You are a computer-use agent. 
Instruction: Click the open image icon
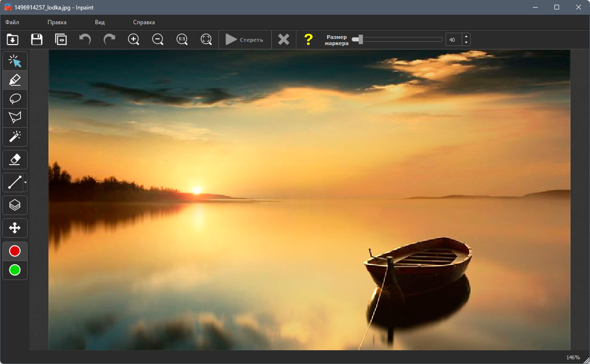(x=12, y=39)
